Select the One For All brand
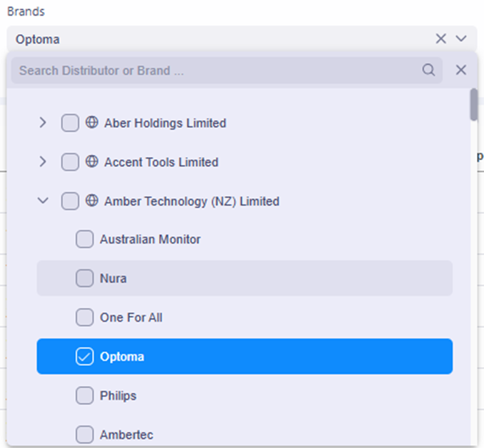The height and width of the screenshot is (448, 484). tap(131, 317)
